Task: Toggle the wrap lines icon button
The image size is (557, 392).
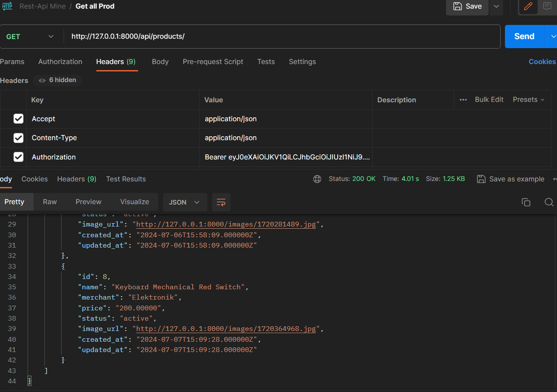Action: [x=221, y=202]
